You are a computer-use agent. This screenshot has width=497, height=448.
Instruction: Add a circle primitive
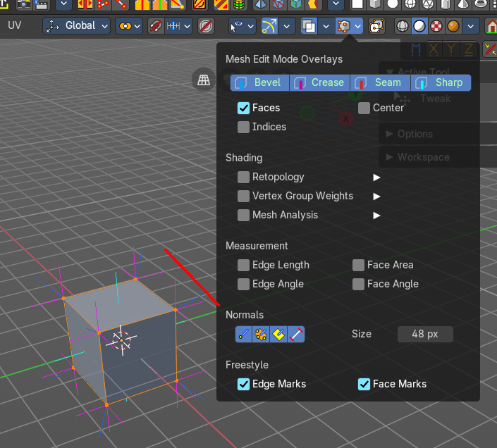[393, 4]
